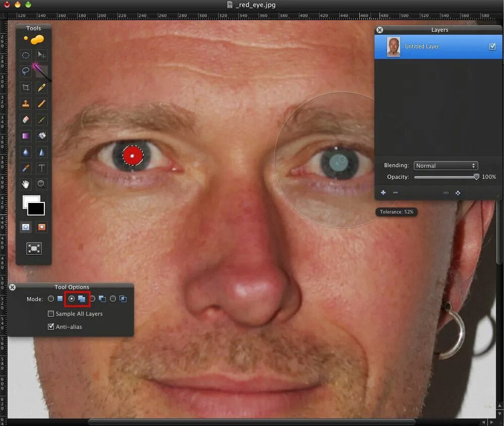The image size is (504, 426).
Task: Select the Zoom magnifier tool
Action: pos(41,184)
